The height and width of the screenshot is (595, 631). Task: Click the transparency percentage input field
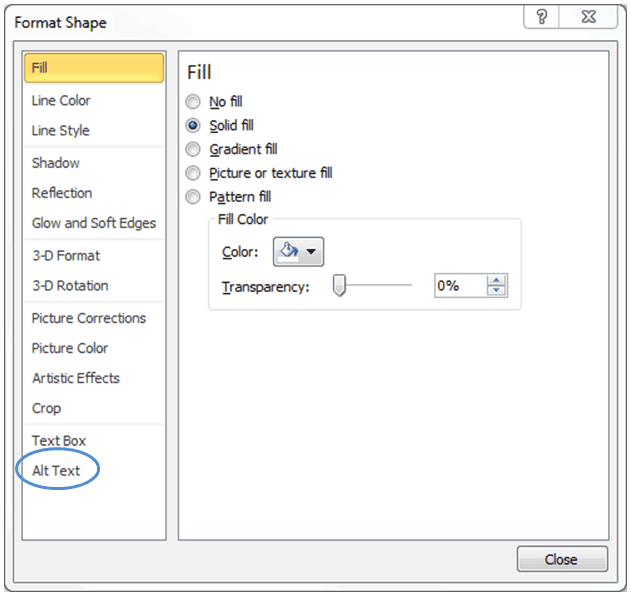coord(461,286)
